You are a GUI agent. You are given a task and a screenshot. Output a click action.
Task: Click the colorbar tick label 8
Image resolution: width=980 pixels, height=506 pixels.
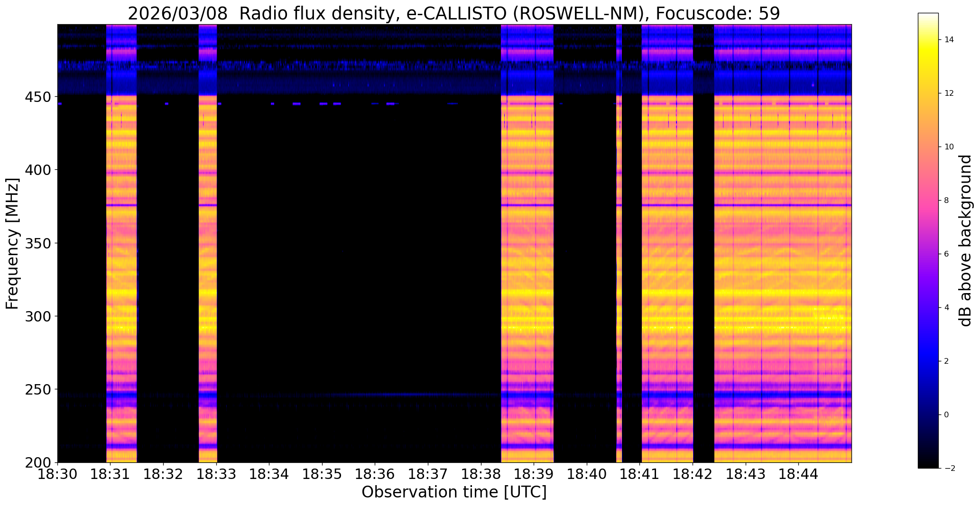click(x=947, y=200)
